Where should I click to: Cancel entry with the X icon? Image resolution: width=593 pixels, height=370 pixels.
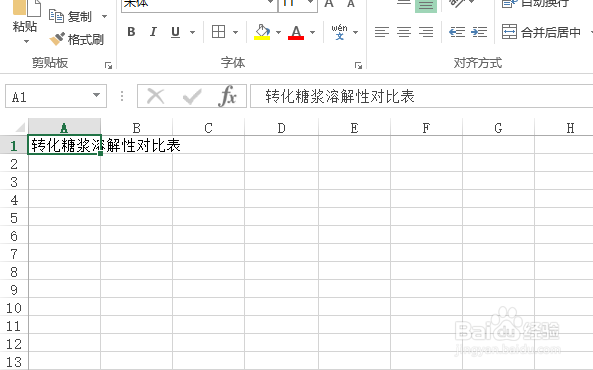click(x=155, y=96)
